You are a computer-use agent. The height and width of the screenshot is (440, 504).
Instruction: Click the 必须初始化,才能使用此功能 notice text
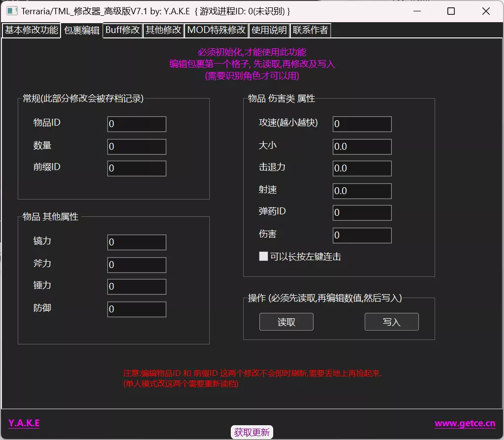click(252, 52)
